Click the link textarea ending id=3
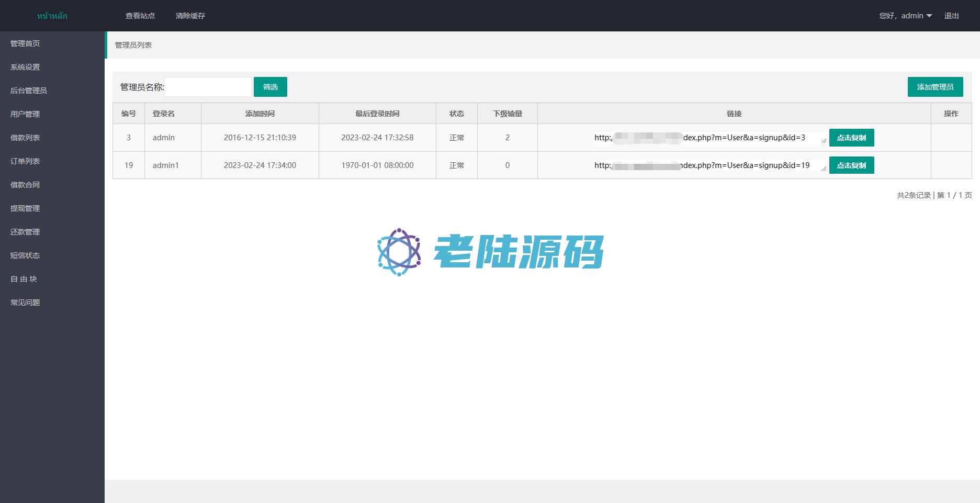This screenshot has width=980, height=503. point(710,138)
